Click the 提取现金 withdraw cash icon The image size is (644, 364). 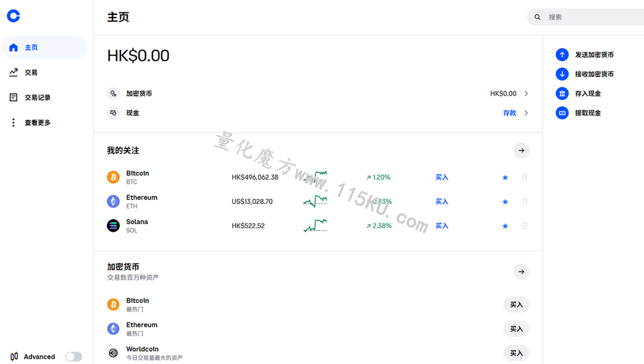pos(562,113)
